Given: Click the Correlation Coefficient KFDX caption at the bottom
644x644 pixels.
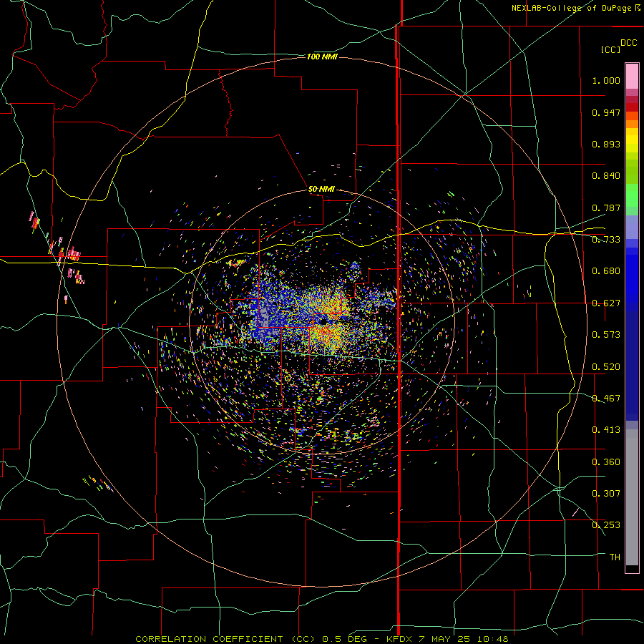Looking at the screenshot, I should click(322, 639).
